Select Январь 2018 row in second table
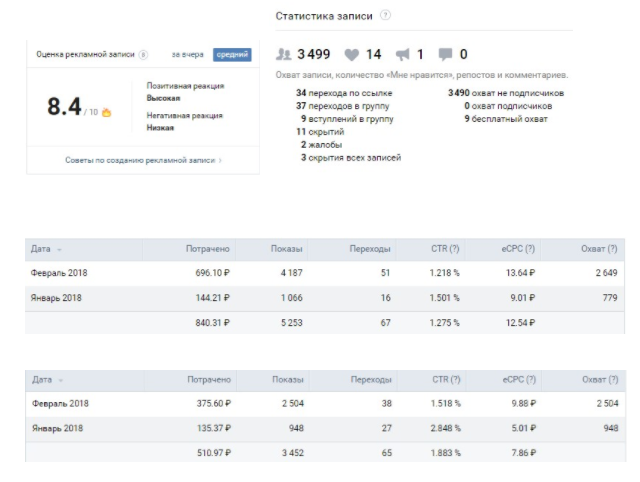 tap(326, 429)
